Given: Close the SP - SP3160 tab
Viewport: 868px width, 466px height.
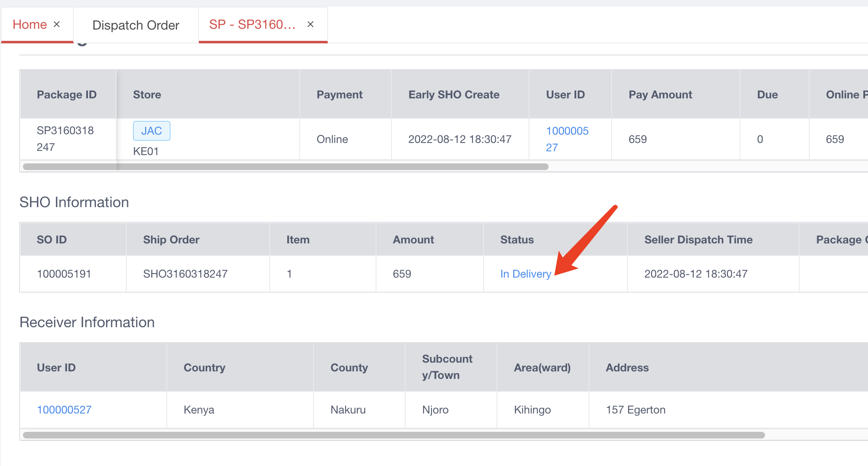Looking at the screenshot, I should coord(311,24).
